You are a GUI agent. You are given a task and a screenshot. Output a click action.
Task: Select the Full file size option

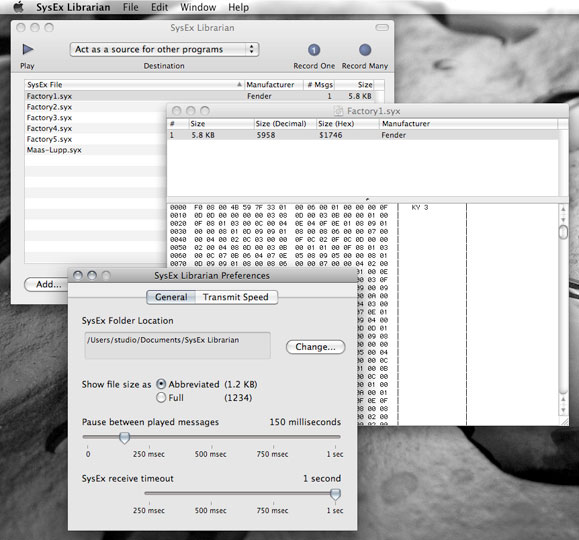(161, 398)
